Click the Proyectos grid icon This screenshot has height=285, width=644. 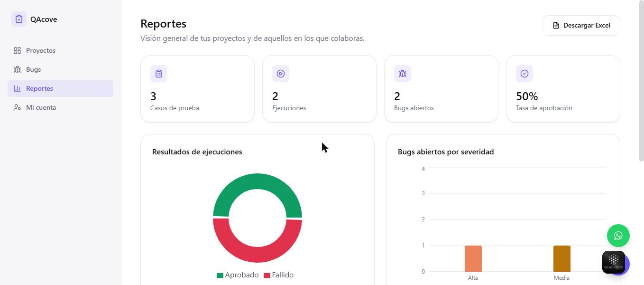point(17,50)
